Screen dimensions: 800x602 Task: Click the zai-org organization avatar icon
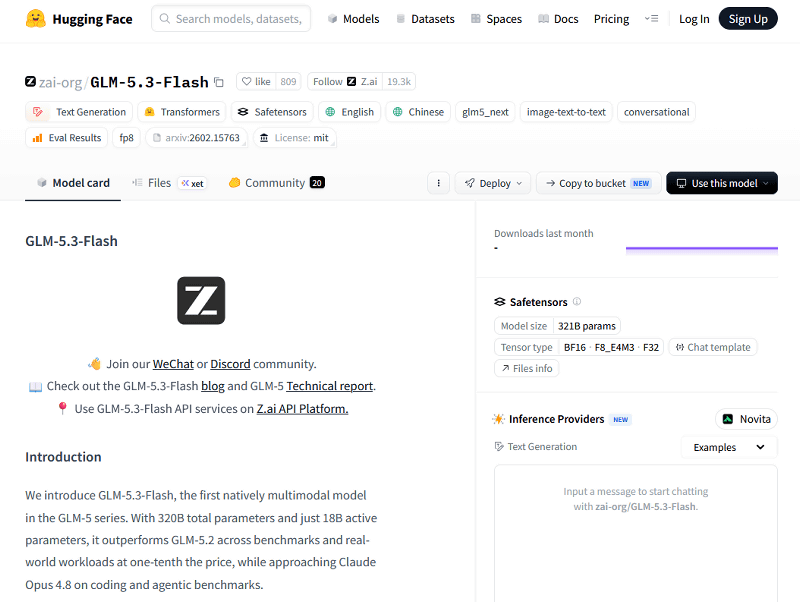click(x=31, y=82)
